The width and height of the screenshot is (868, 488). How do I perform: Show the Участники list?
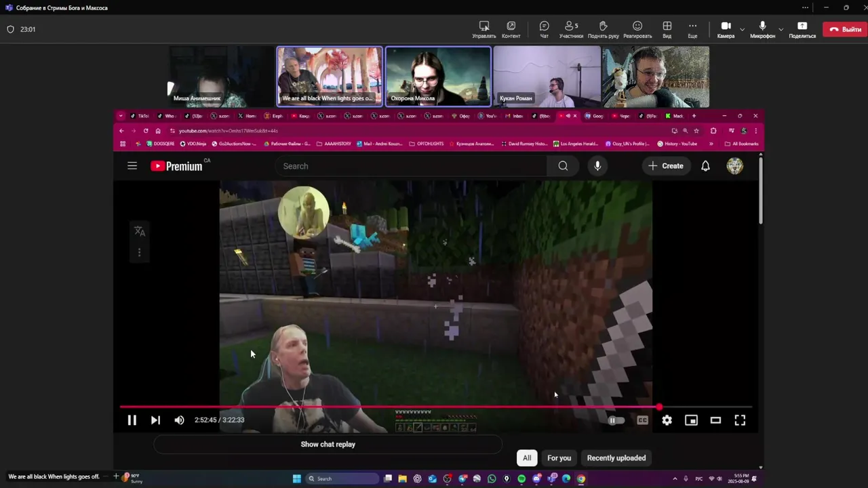coord(571,30)
